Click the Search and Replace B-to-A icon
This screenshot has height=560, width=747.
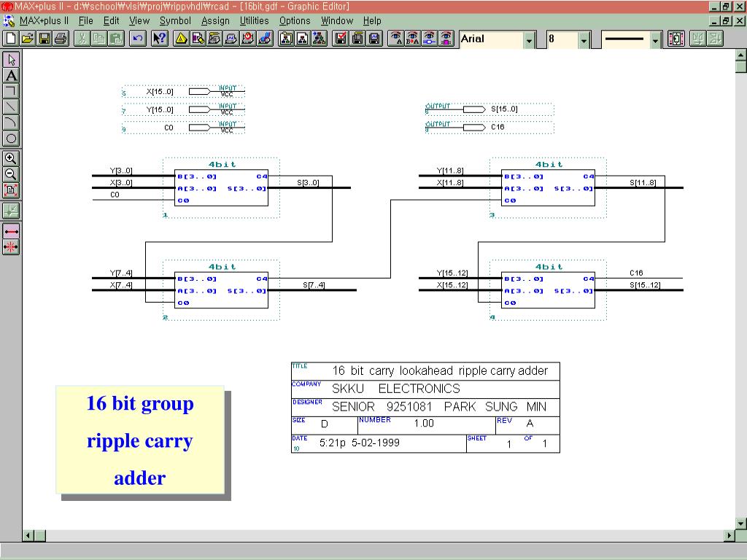(413, 39)
